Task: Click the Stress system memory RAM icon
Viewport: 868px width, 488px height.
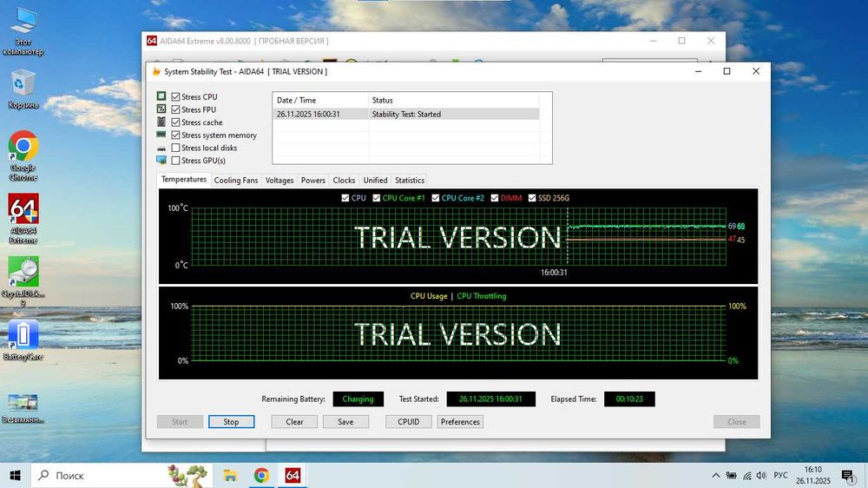Action: (x=161, y=135)
